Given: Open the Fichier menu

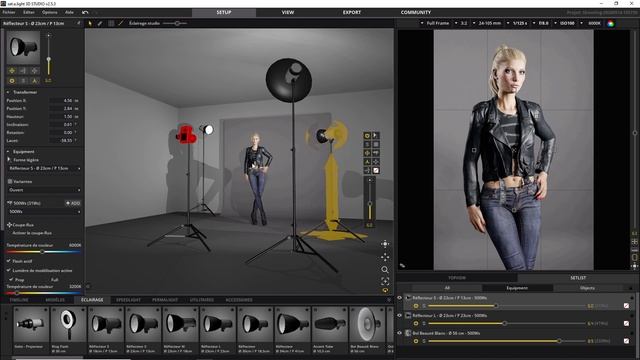Looking at the screenshot, I should [9, 12].
